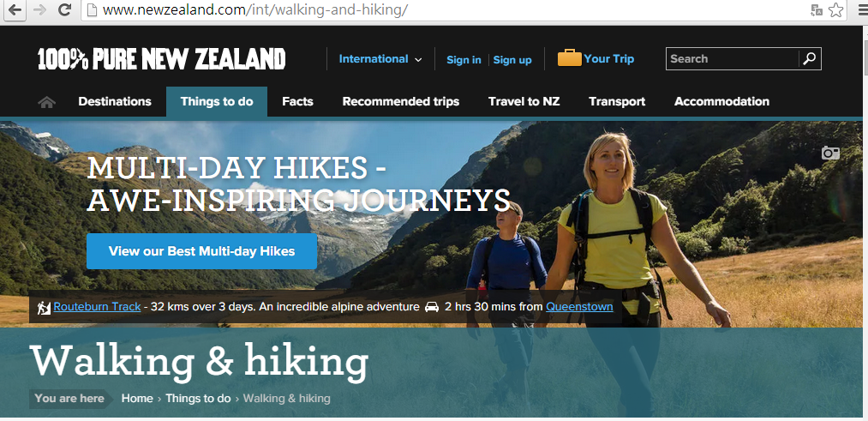Open the browser hamburger menu
This screenshot has width=868, height=421.
pos(861,10)
